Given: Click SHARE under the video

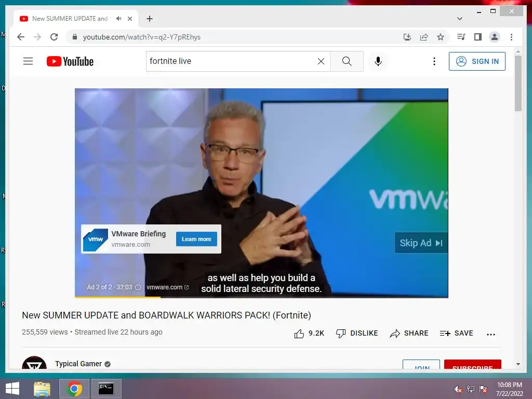Looking at the screenshot, I should (409, 334).
